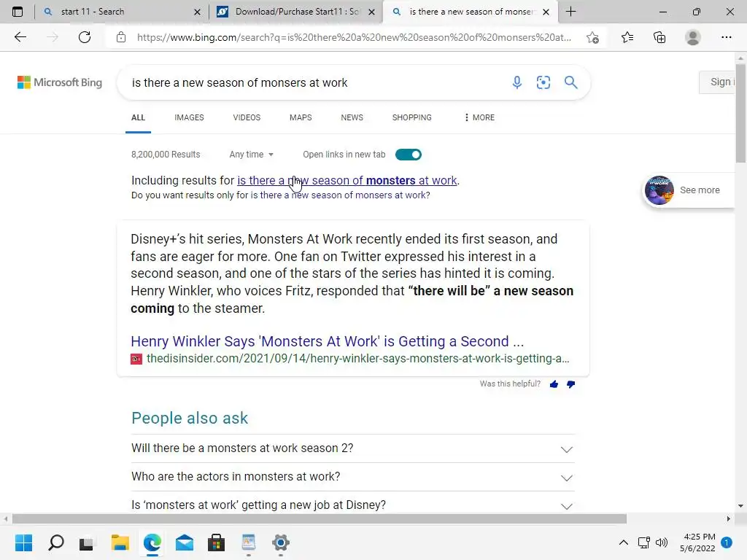Viewport: 747px width, 560px height.
Task: Click the Microsoft Bing logo
Action: pyautogui.click(x=60, y=82)
